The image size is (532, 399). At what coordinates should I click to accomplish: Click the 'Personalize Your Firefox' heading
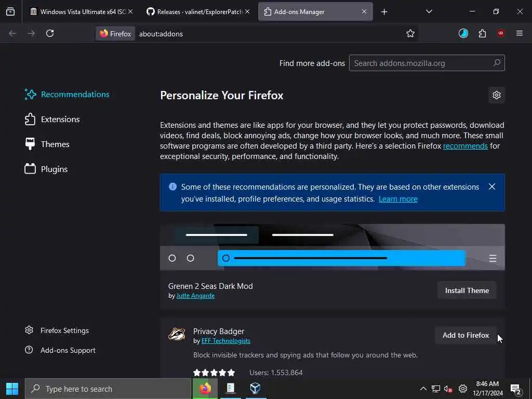coord(221,96)
